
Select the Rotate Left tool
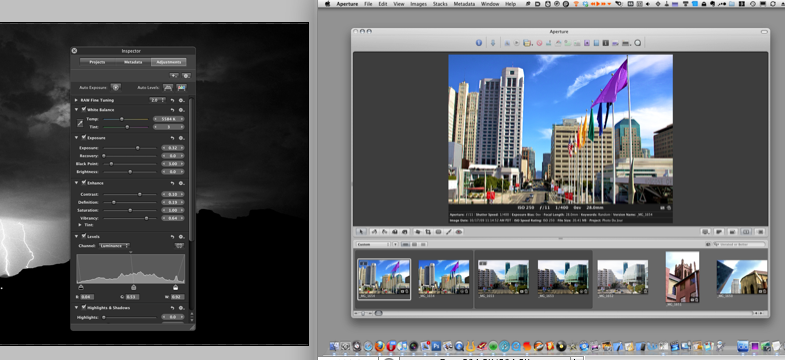tap(374, 232)
